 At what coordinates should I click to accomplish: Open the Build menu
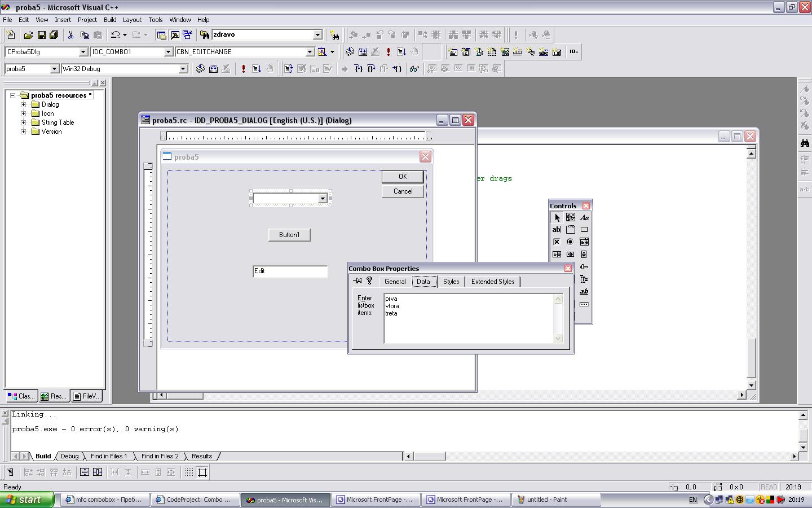110,20
